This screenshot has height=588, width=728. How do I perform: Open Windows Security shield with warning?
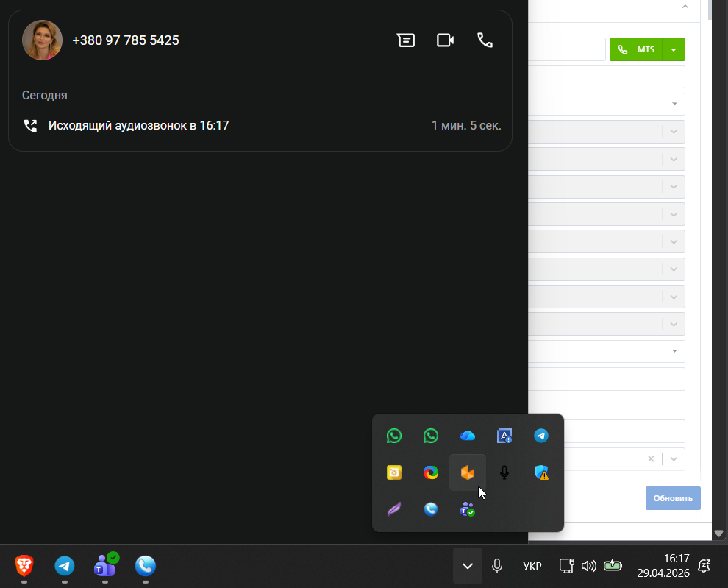541,472
